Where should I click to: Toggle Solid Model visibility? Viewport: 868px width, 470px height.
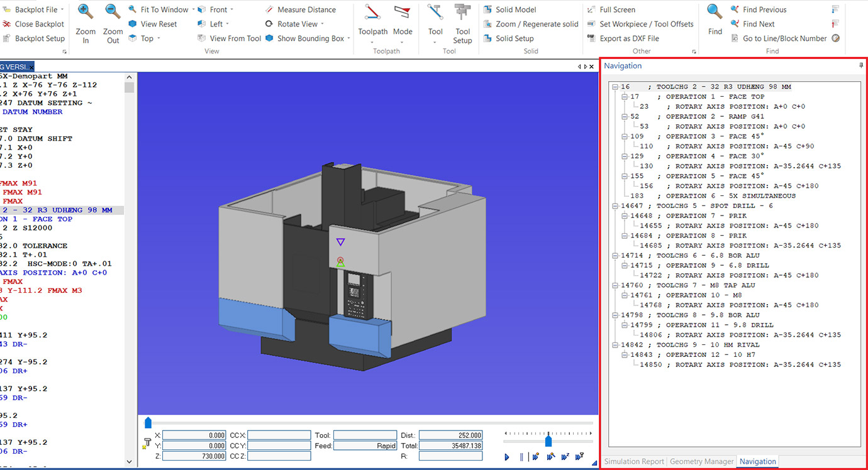510,9
